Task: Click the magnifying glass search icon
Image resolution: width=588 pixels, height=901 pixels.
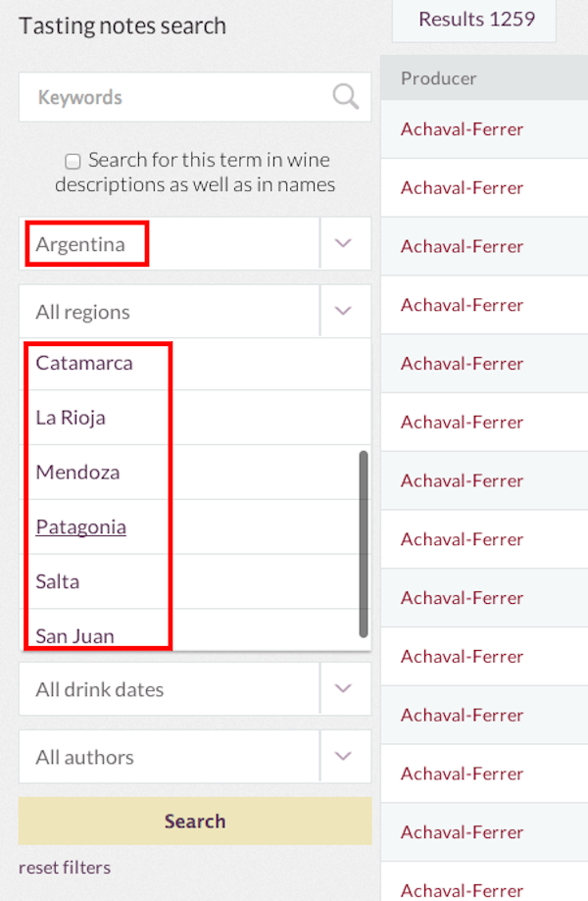Action: coord(345,96)
